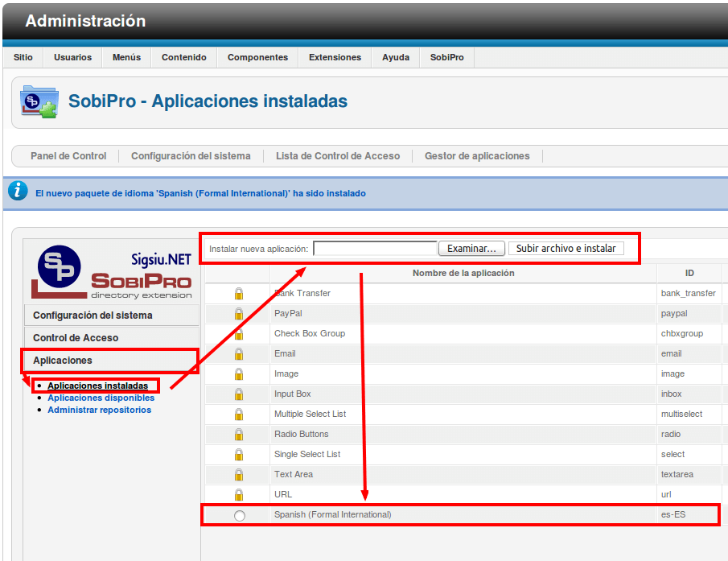Open the Sitio menu

pos(23,57)
